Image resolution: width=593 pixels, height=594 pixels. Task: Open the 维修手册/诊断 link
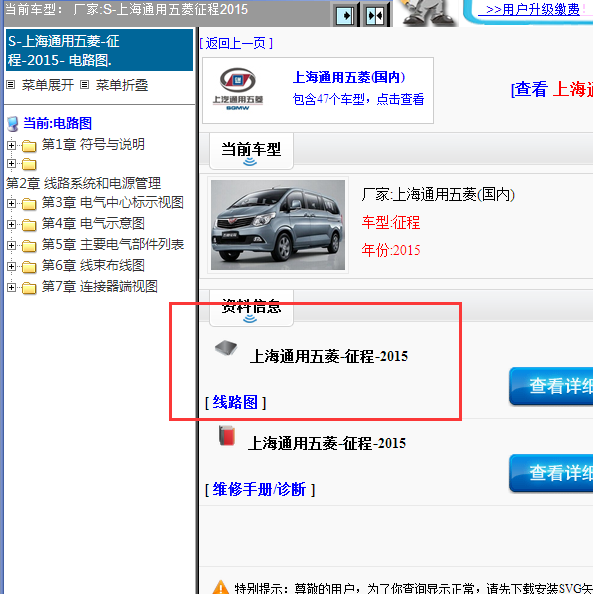tap(259, 489)
